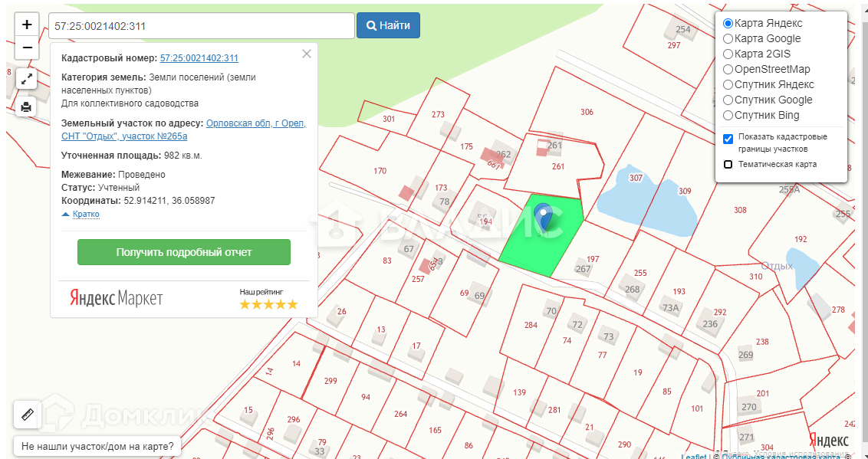The width and height of the screenshot is (868, 459).
Task: Zoom out the map with minus button
Action: [27, 48]
